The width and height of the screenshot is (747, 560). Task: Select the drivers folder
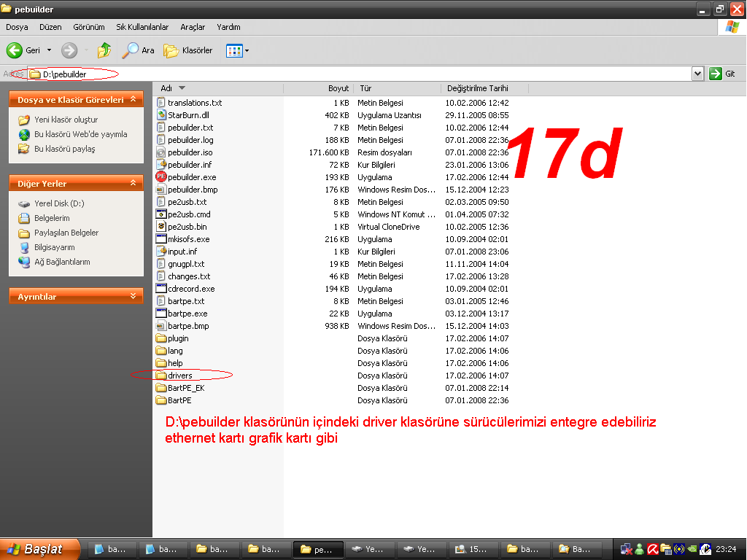[174, 376]
